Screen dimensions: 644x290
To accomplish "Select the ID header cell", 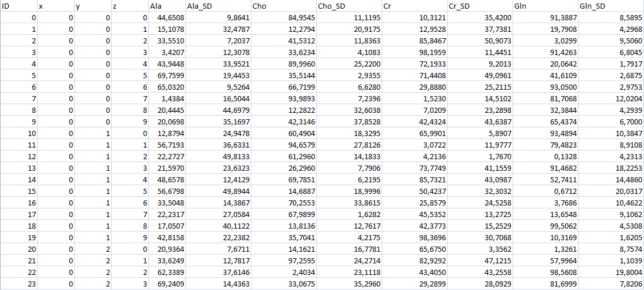I will (19, 6).
